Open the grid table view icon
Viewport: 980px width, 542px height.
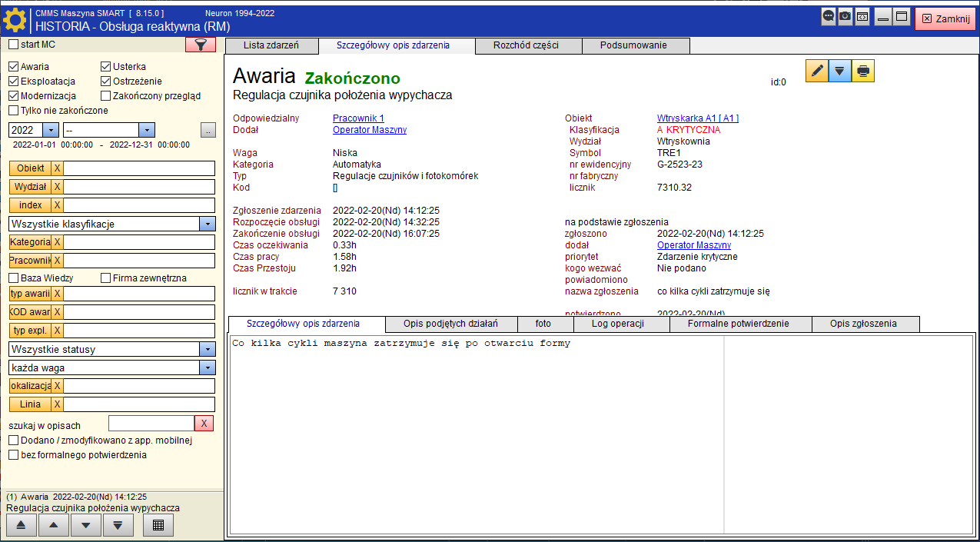(x=158, y=525)
